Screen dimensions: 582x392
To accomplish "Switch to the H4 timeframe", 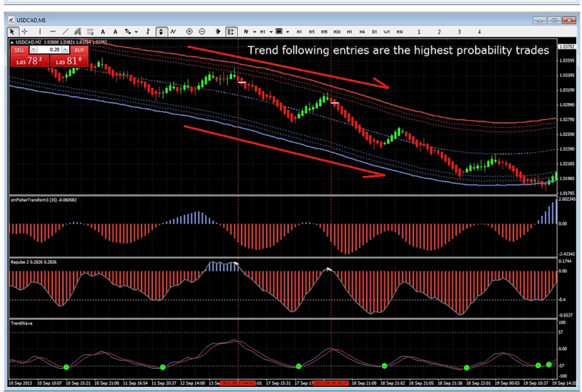I will 362,32.
